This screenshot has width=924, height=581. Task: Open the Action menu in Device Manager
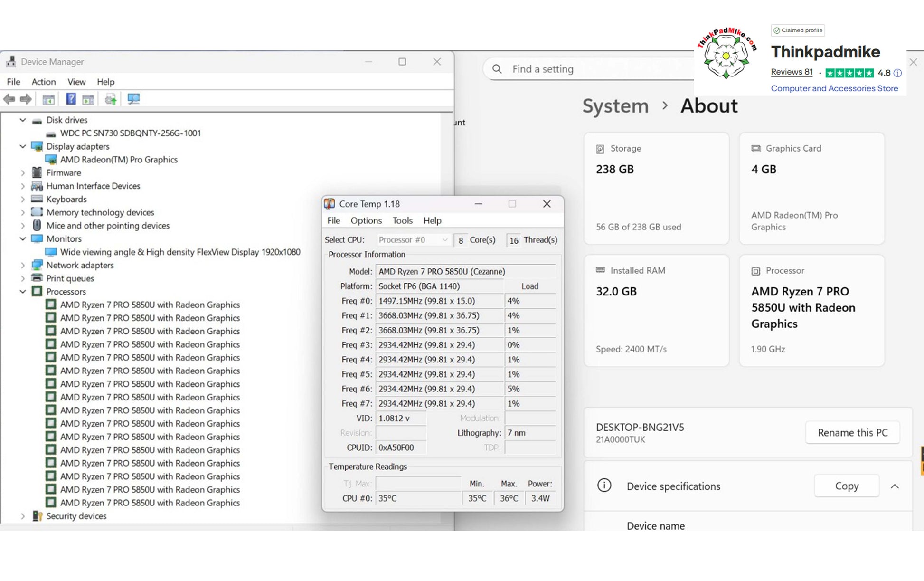coord(44,82)
